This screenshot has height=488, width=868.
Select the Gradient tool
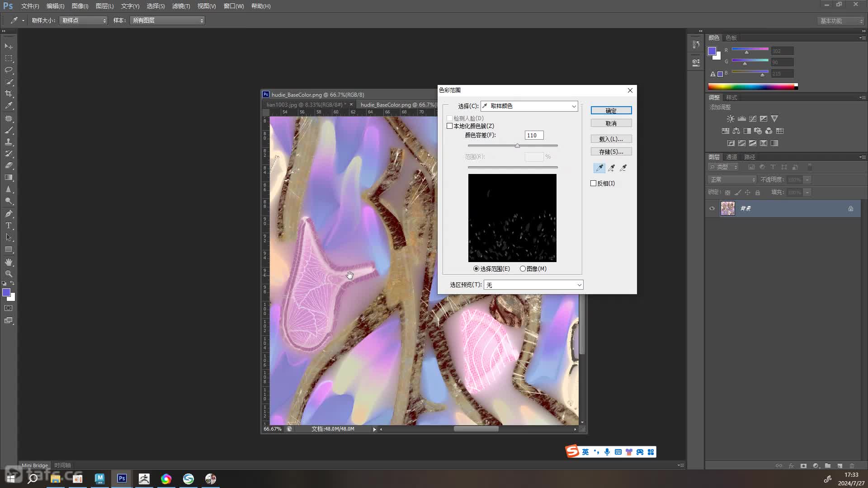point(9,177)
